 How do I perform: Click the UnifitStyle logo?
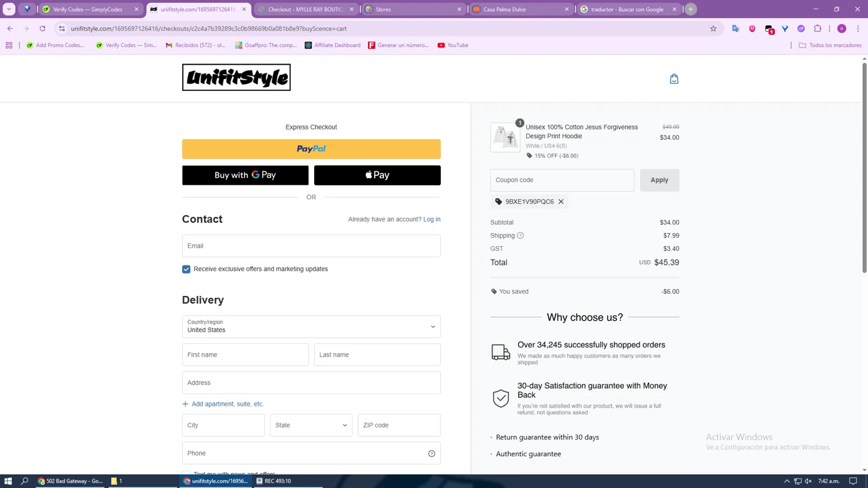[x=236, y=77]
